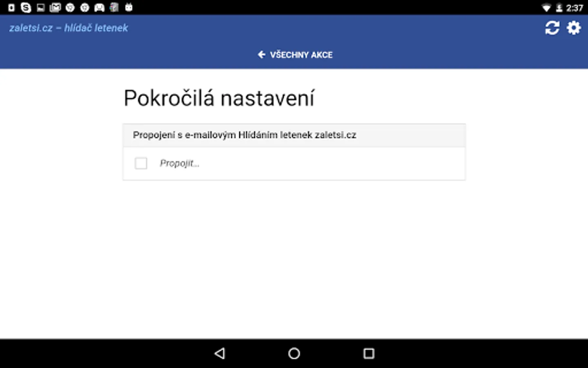
Task: Enable the Propojit... checkbox
Action: pyautogui.click(x=141, y=163)
